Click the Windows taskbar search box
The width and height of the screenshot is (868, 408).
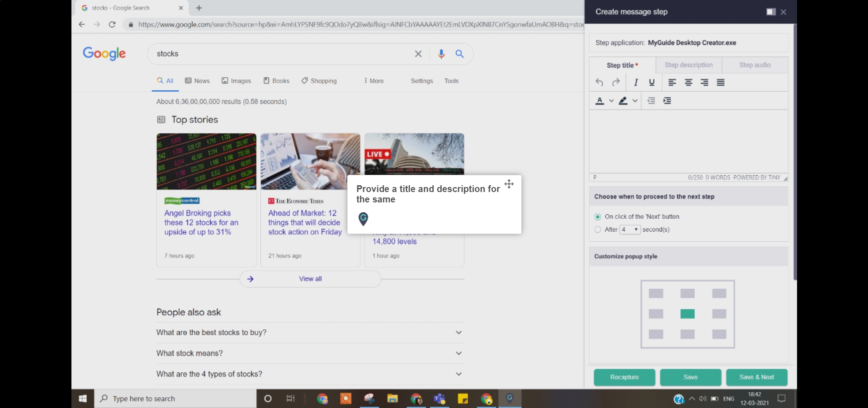[x=175, y=399]
